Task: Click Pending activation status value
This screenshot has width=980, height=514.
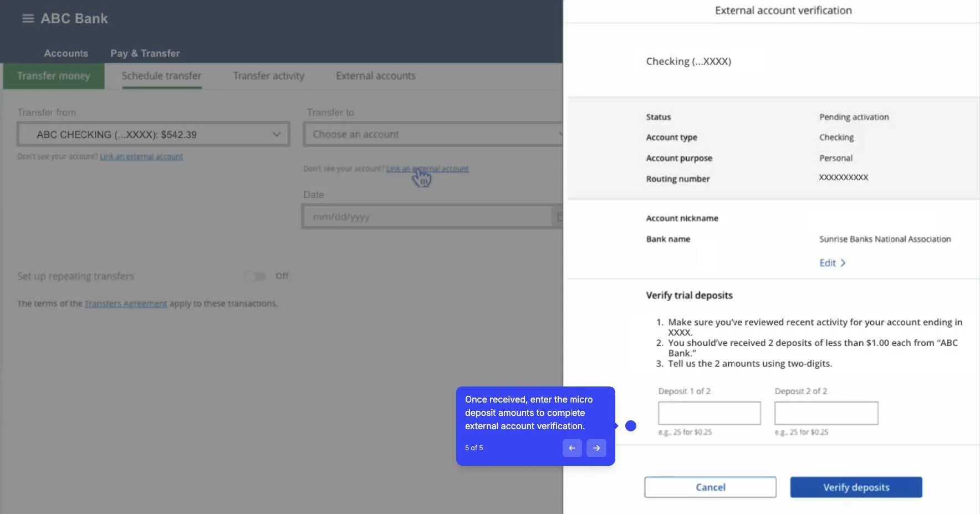Action: (854, 117)
